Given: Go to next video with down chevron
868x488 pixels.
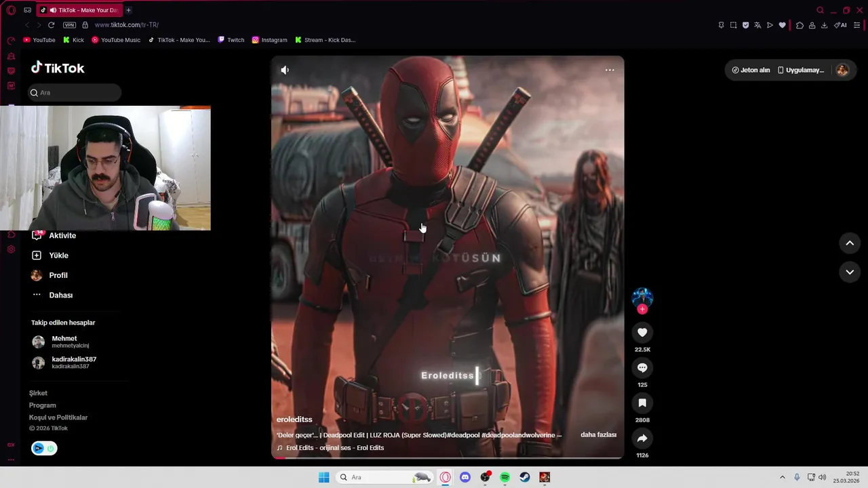Looking at the screenshot, I should (850, 272).
